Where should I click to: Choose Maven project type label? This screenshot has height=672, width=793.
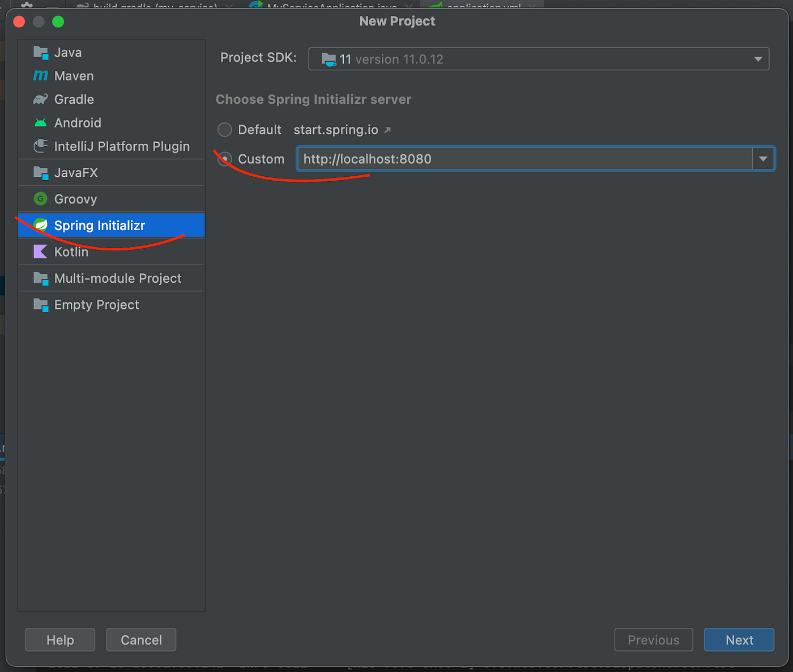click(74, 76)
